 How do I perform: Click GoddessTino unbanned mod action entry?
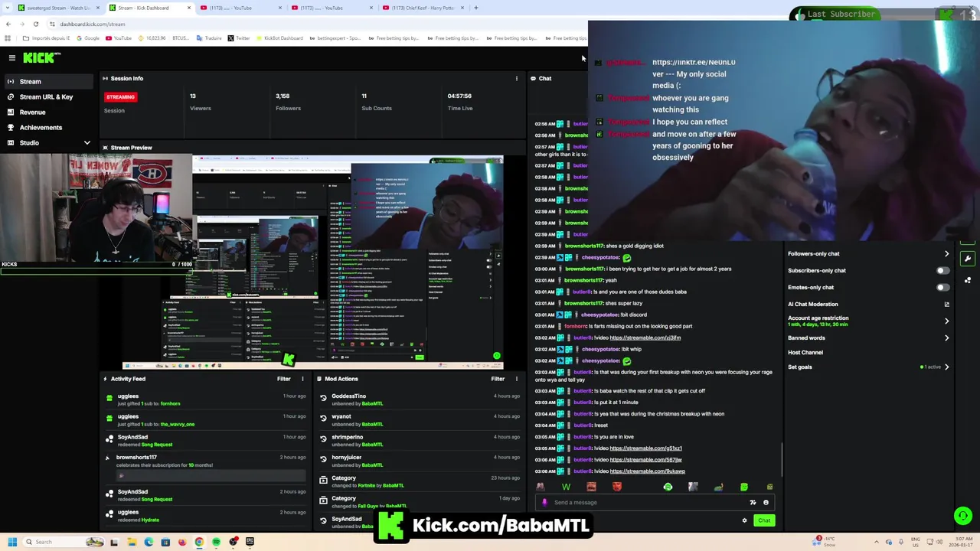[420, 399]
